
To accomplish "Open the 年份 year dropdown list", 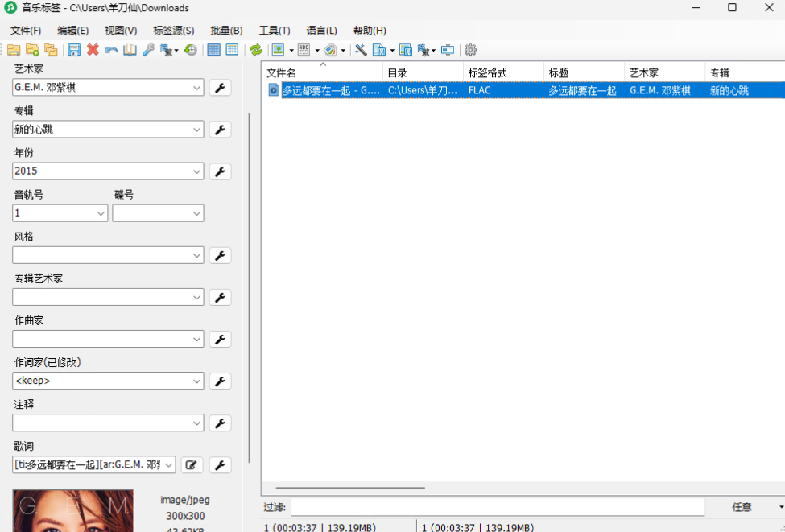I will pyautogui.click(x=198, y=171).
